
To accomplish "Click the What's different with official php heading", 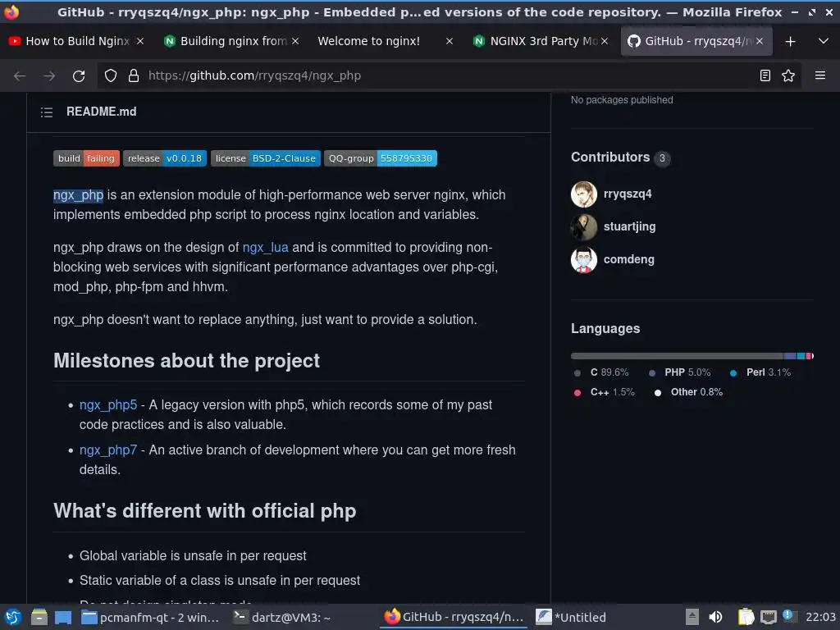I will click(204, 511).
